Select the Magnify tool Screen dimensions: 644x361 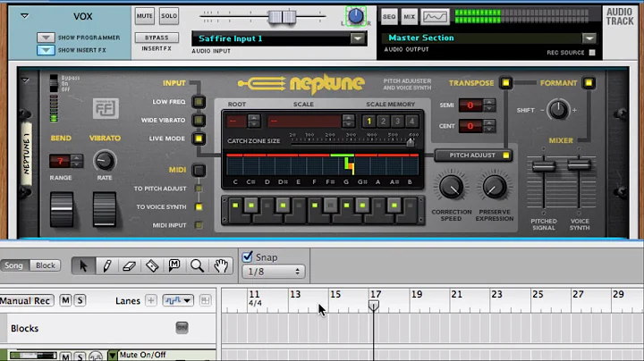point(197,265)
